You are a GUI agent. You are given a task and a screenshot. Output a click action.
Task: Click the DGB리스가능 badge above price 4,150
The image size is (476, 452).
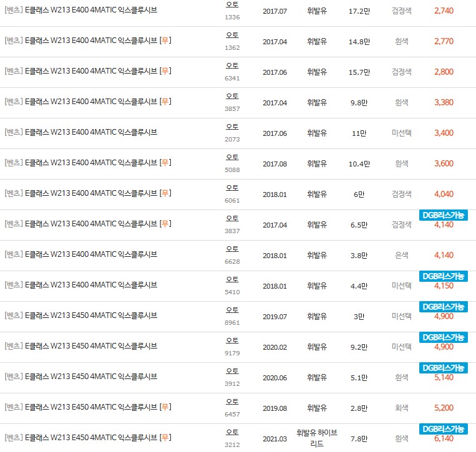(443, 276)
